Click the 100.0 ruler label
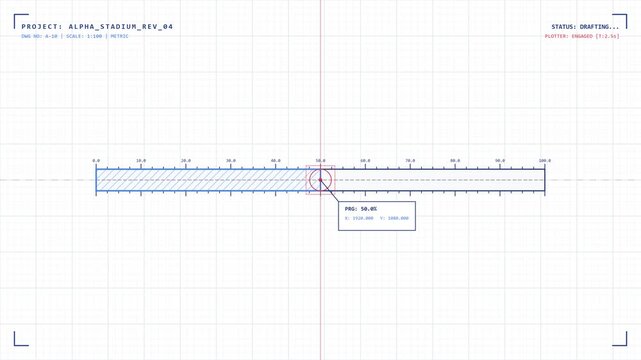The height and width of the screenshot is (360, 641). click(545, 161)
